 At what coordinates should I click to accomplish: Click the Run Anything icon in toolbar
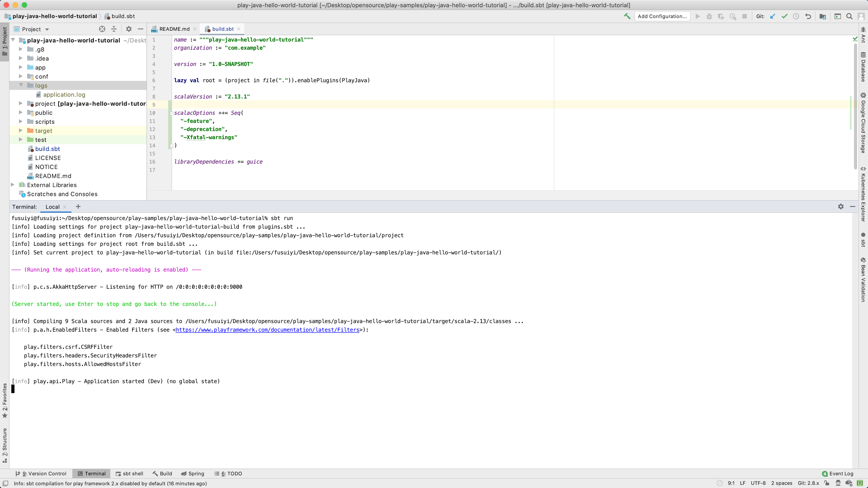[838, 16]
